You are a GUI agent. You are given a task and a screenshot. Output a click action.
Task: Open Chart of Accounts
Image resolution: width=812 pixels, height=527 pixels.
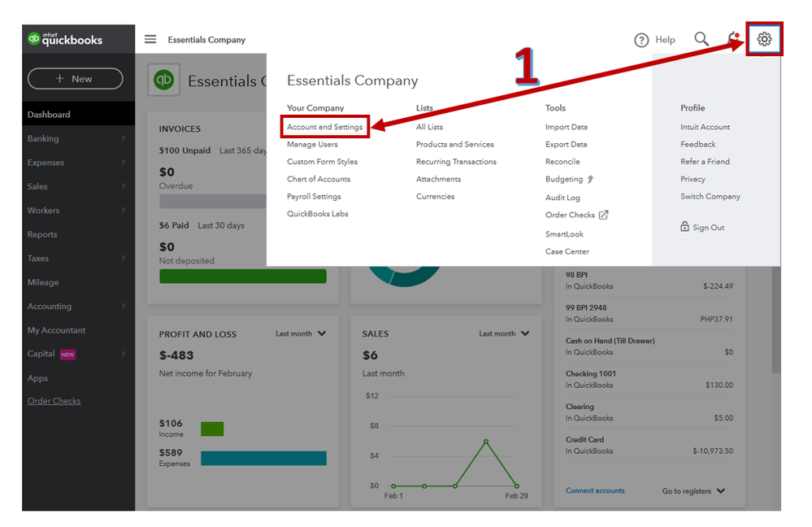coord(319,179)
